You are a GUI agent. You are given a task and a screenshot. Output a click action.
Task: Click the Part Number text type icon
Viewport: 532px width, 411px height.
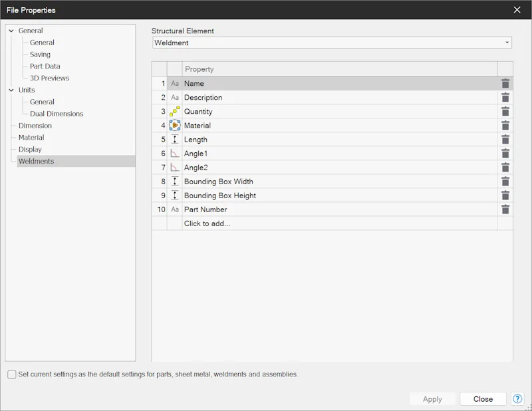(175, 209)
